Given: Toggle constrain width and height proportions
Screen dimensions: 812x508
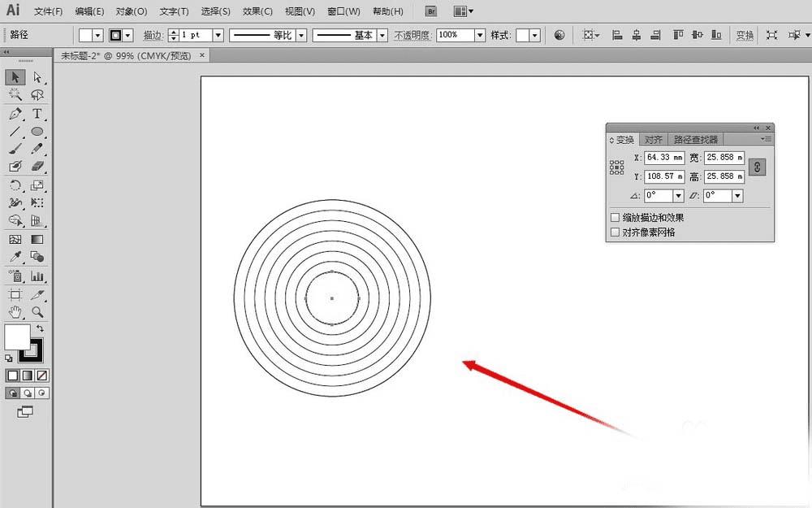Looking at the screenshot, I should click(x=757, y=167).
